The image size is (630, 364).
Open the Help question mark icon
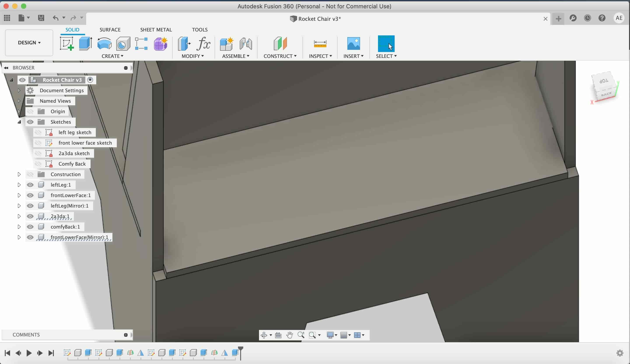point(602,18)
